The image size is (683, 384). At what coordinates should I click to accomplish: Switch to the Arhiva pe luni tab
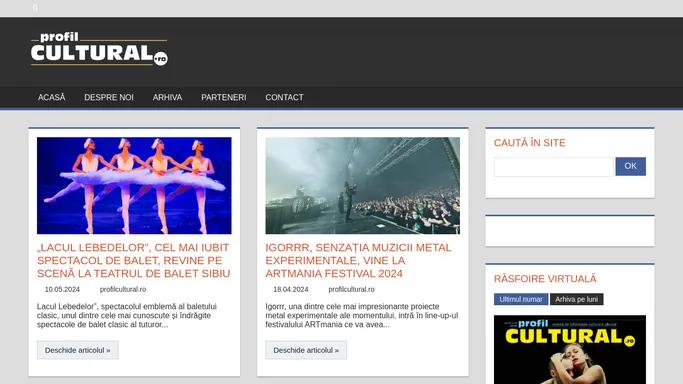576,299
